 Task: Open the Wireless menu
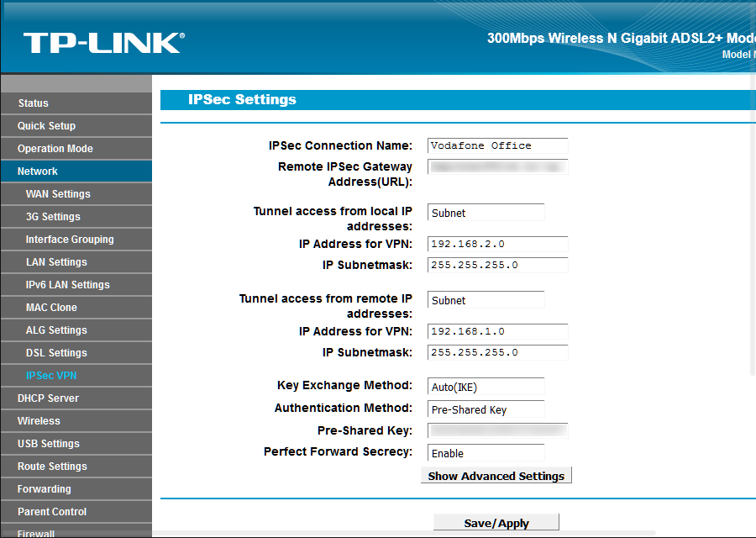76,421
